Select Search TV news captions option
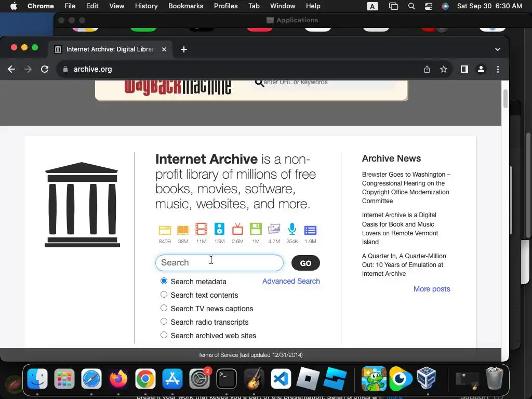The image size is (532, 399). [164, 308]
